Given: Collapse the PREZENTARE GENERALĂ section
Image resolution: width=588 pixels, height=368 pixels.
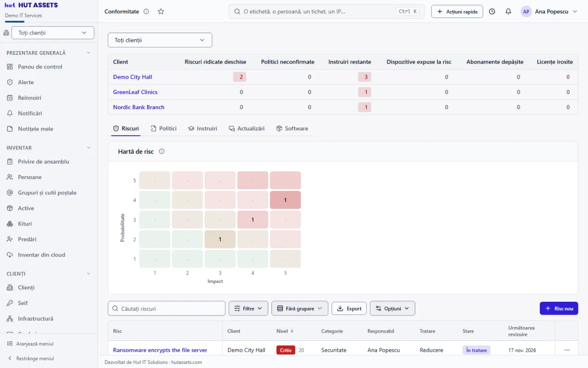Looking at the screenshot, I should pos(89,53).
